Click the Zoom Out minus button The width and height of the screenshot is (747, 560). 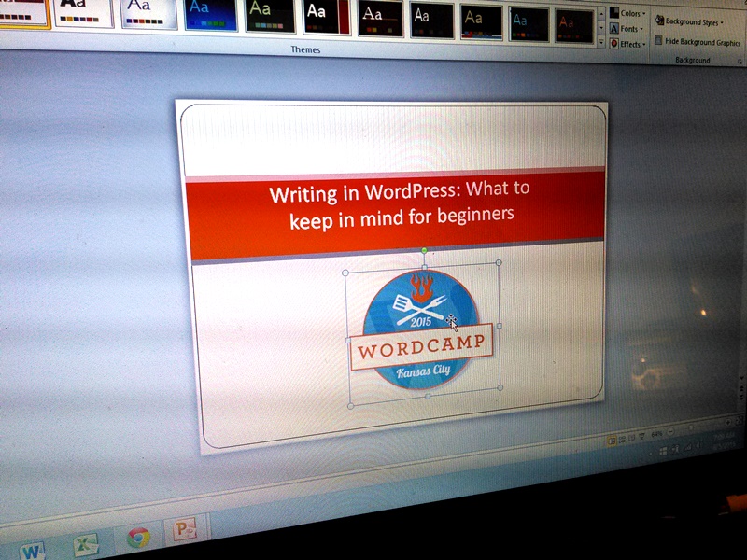point(669,431)
